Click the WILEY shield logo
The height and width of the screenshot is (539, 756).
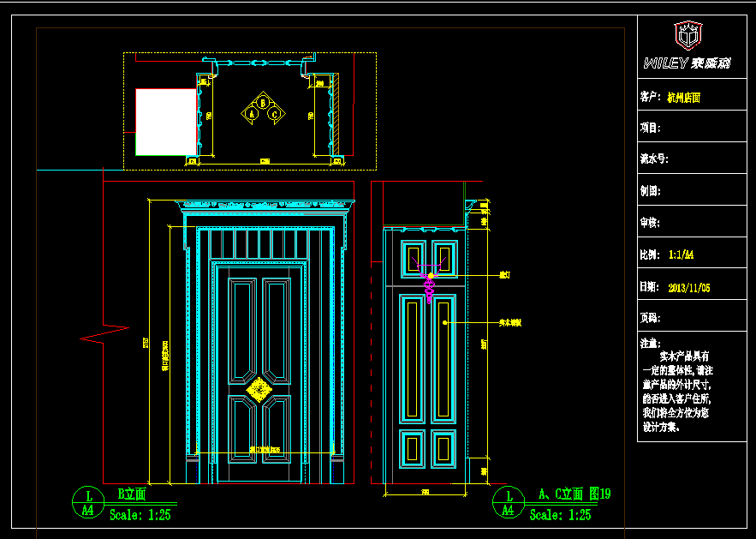pos(688,35)
